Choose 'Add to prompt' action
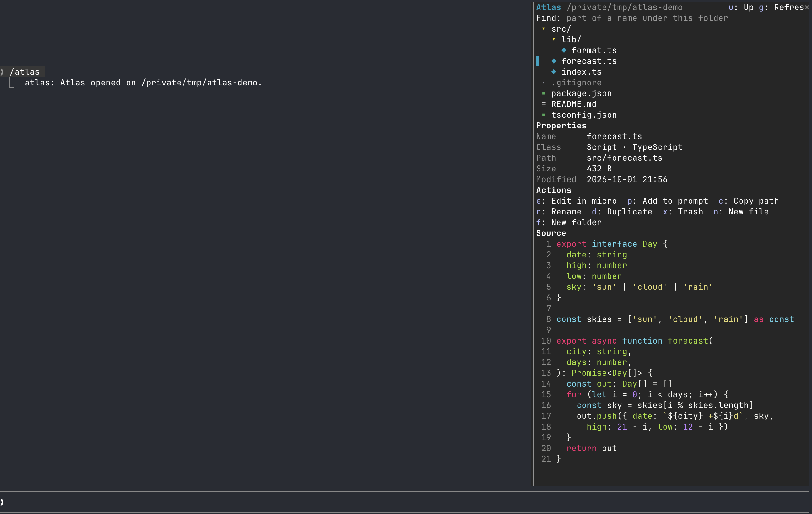Screen dimensions: 812x514 [667, 201]
